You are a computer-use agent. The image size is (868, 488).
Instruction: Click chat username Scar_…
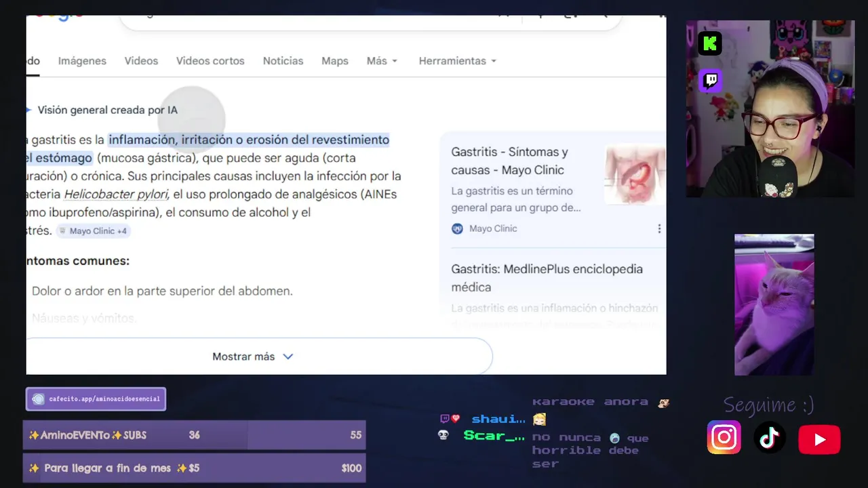[x=494, y=436]
